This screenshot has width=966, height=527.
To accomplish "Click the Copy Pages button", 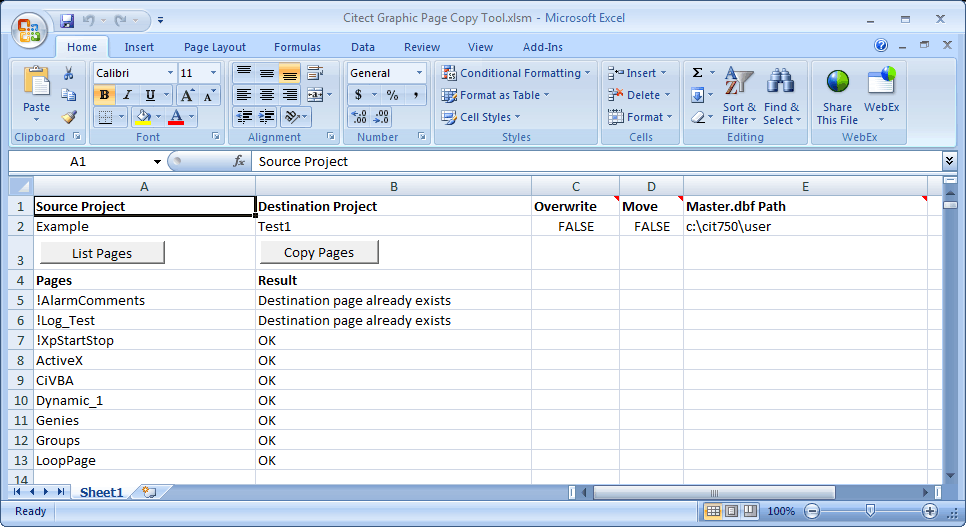I will pyautogui.click(x=319, y=252).
